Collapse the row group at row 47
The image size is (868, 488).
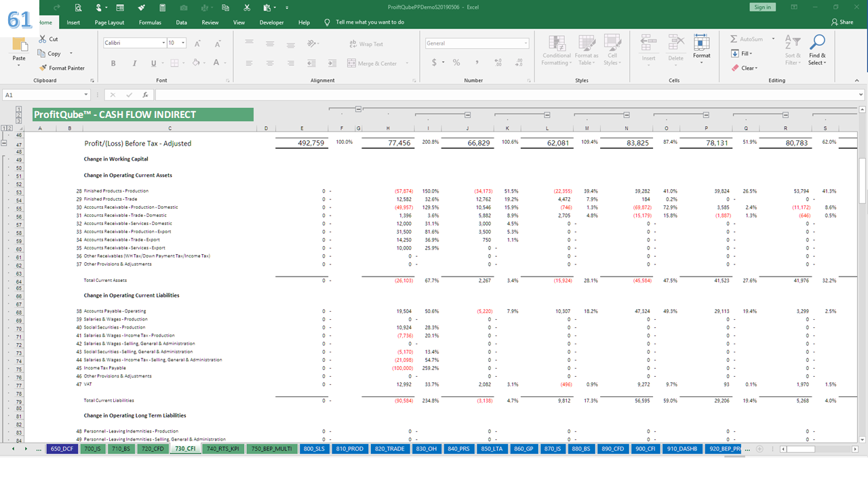5,143
